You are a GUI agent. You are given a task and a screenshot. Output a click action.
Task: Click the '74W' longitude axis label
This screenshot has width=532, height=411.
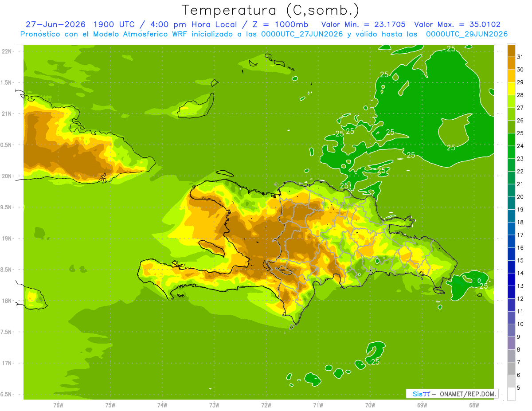tap(162, 405)
